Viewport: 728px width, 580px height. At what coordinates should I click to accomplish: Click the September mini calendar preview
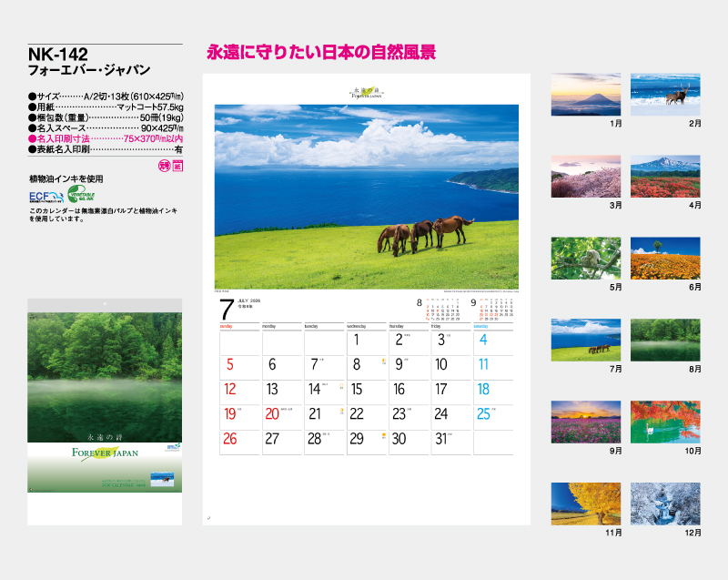(492, 310)
